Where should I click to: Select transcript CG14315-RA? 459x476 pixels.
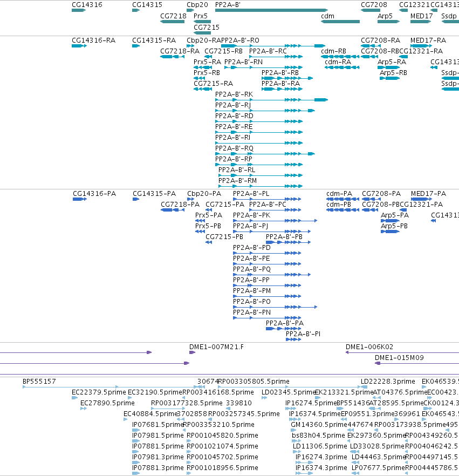click(154, 40)
